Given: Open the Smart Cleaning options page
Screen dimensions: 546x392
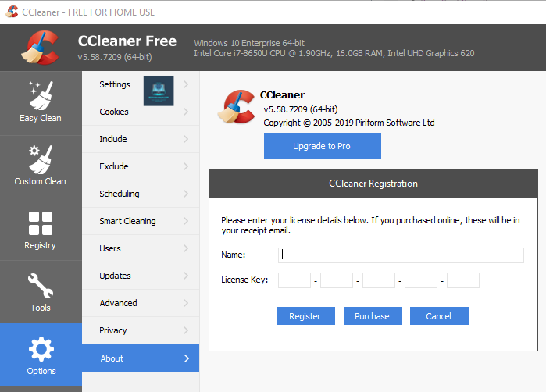Looking at the screenshot, I should coord(141,221).
